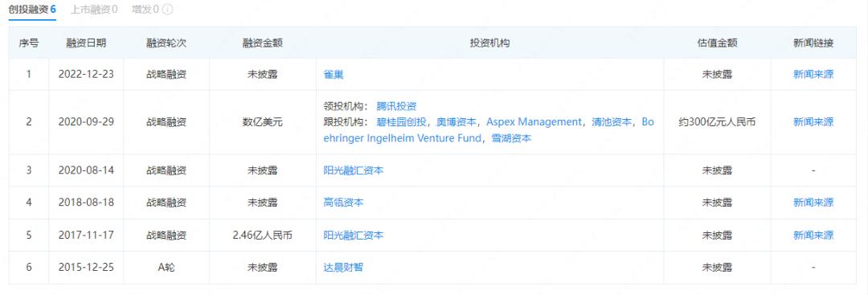This screenshot has width=868, height=295.
Task: Click the 雪湖资本 investor link
Action: coord(511,138)
